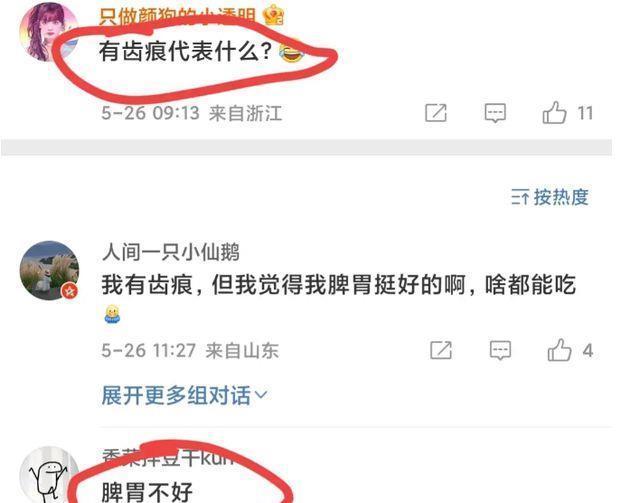
Task: Like the comment with 4 likes
Action: 559,350
